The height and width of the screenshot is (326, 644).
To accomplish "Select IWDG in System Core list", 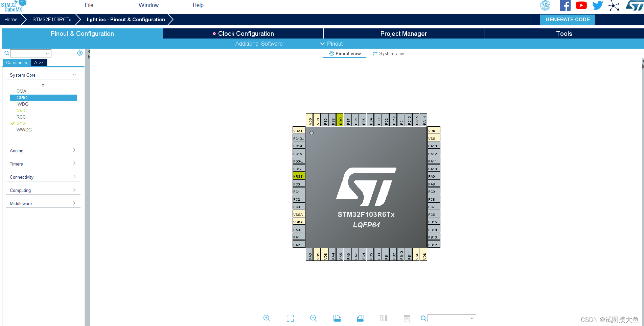I will click(x=43, y=104).
